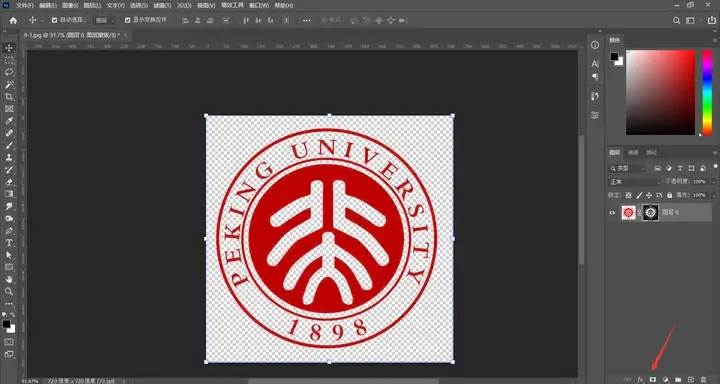Open the Properties info panel icon
Screen dimensions: 720x384
(x=595, y=45)
